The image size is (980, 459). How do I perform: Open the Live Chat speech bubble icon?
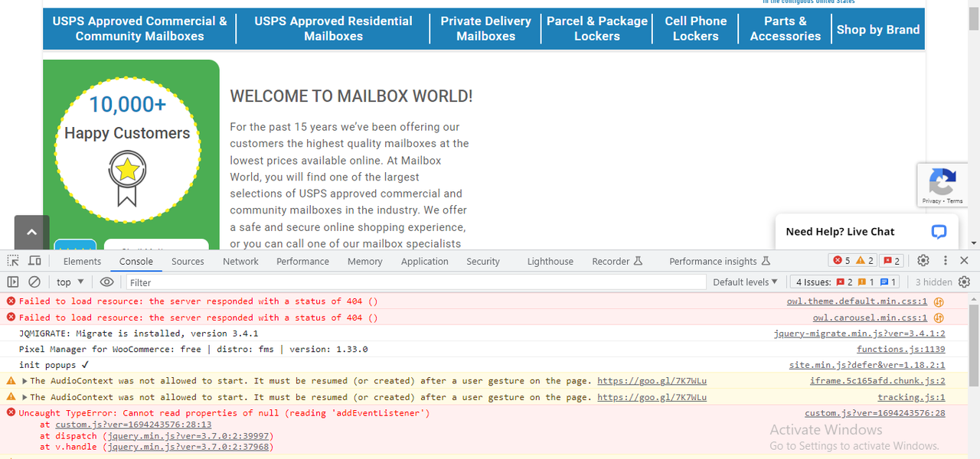point(939,232)
